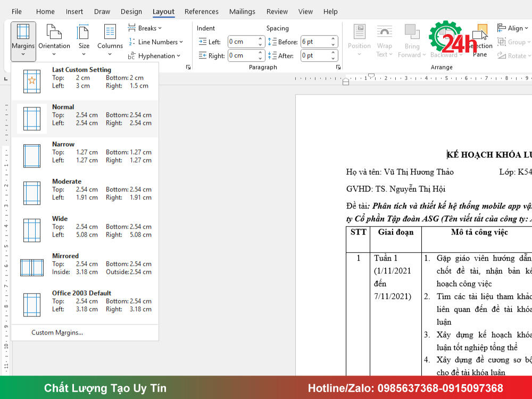This screenshot has height=399, width=532.
Task: Click the Spacing After input field
Action: tap(315, 55)
